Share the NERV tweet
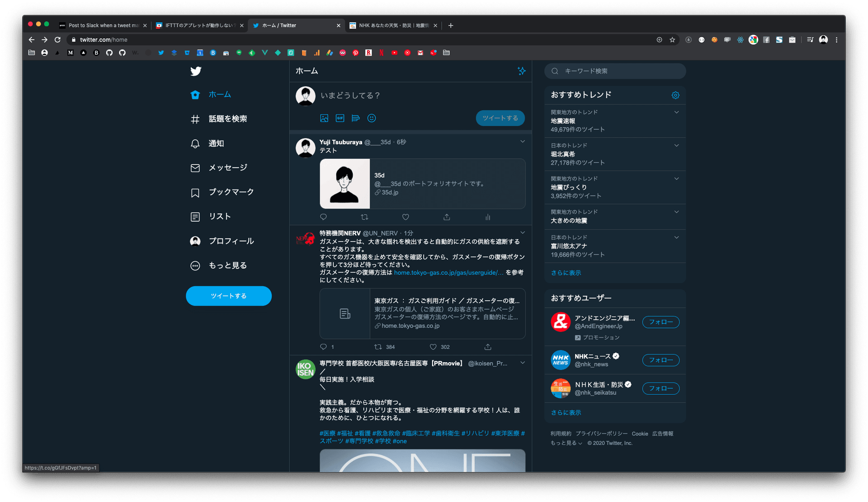Viewport: 868px width, 502px height. [488, 347]
